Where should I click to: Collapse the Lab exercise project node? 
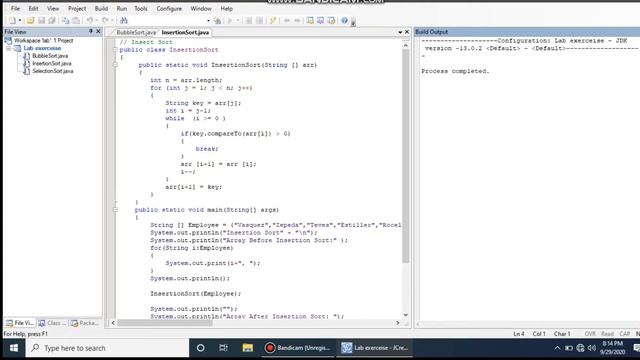(8, 48)
